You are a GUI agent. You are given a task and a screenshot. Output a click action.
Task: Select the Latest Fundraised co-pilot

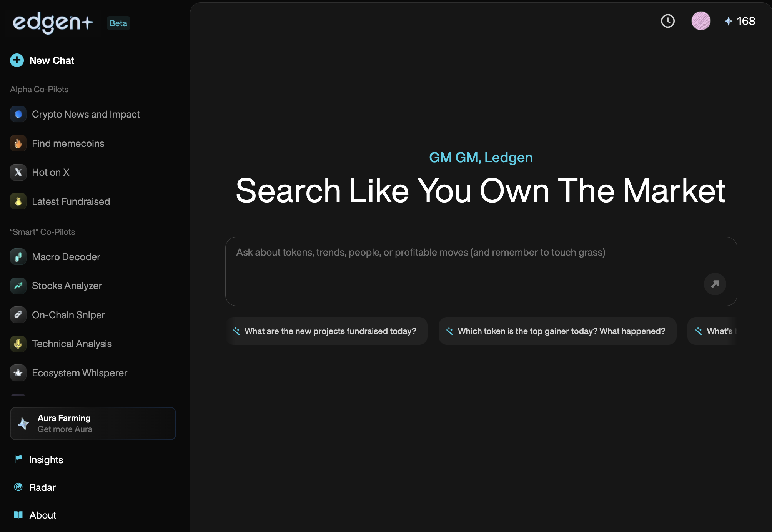click(71, 201)
